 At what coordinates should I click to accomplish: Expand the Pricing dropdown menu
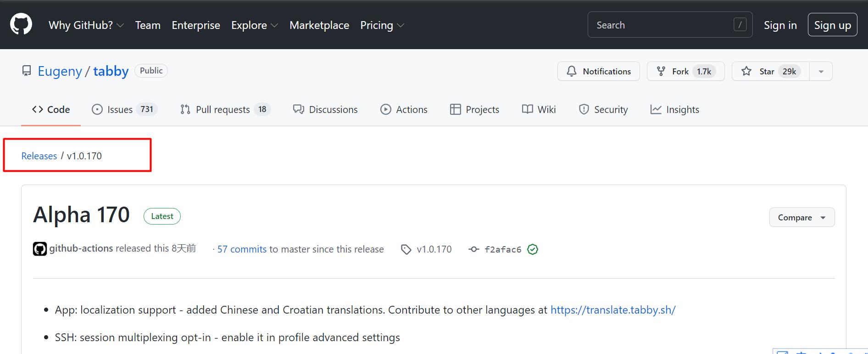[382, 25]
